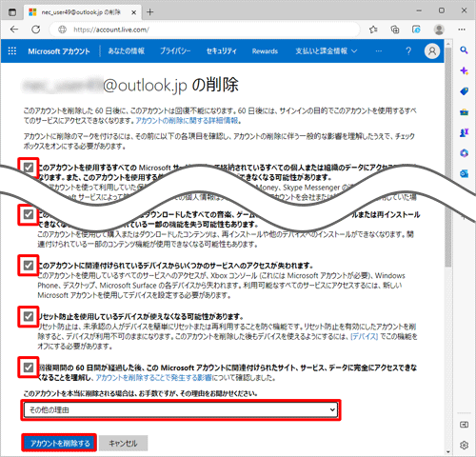The height and width of the screenshot is (457, 476).
Task: Open アカウントの削除に関する詳細情報 link
Action: (x=187, y=121)
